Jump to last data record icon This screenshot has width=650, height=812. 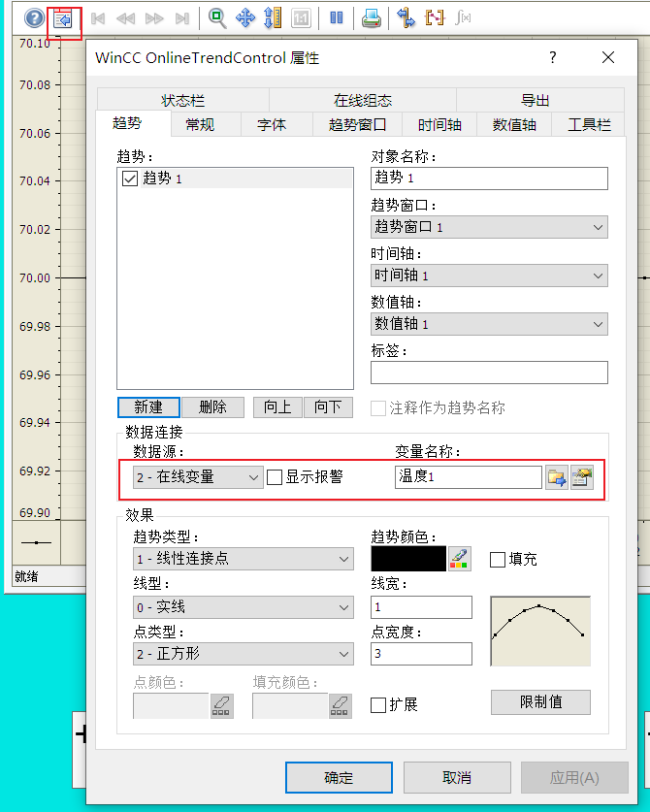(x=182, y=19)
